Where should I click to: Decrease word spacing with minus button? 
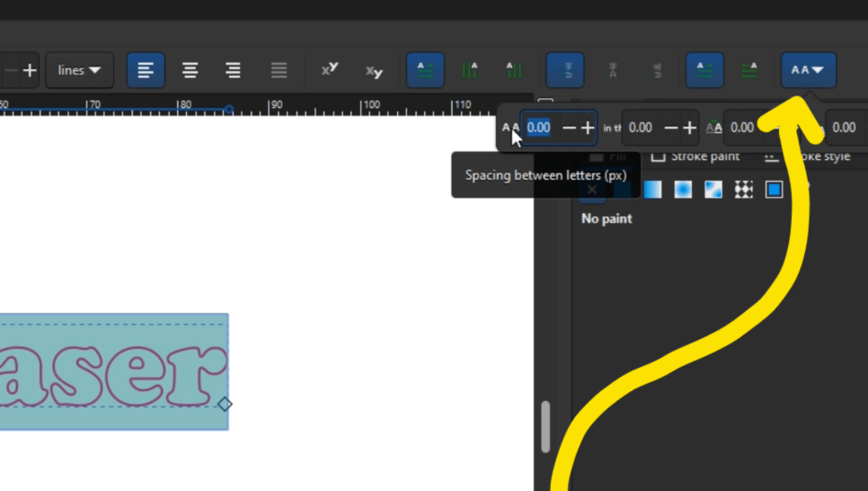click(x=670, y=128)
